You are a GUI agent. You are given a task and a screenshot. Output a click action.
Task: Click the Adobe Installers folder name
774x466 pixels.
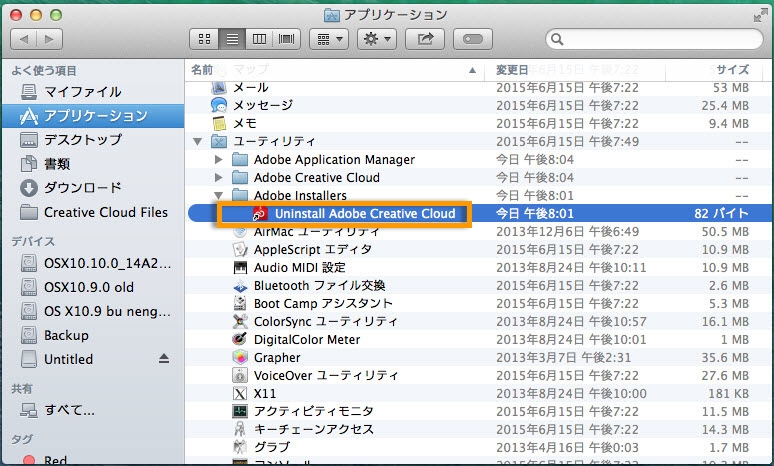click(x=300, y=195)
